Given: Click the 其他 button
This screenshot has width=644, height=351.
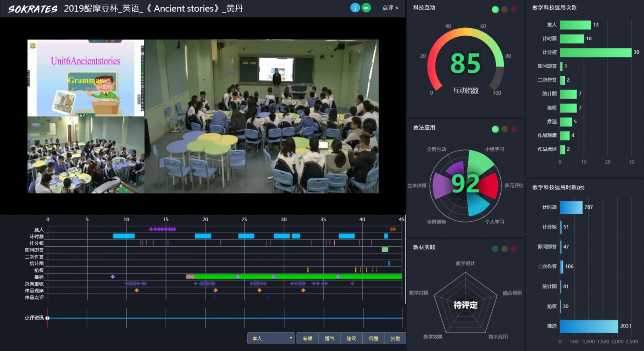Looking at the screenshot, I should pos(395,338).
